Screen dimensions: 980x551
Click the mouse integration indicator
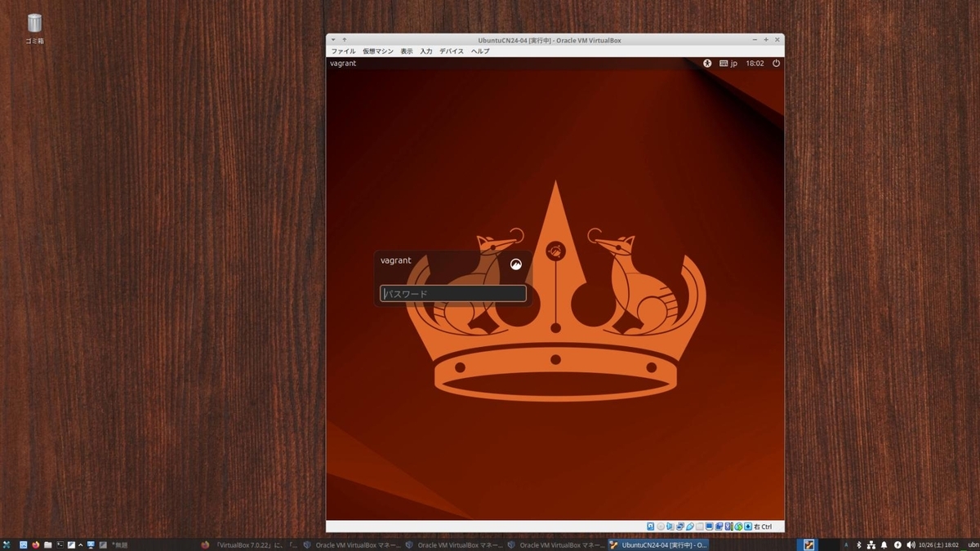pyautogui.click(x=738, y=527)
